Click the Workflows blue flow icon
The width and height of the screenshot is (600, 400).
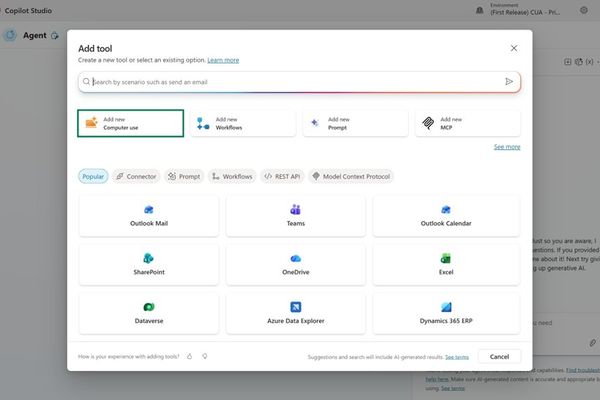tap(203, 123)
